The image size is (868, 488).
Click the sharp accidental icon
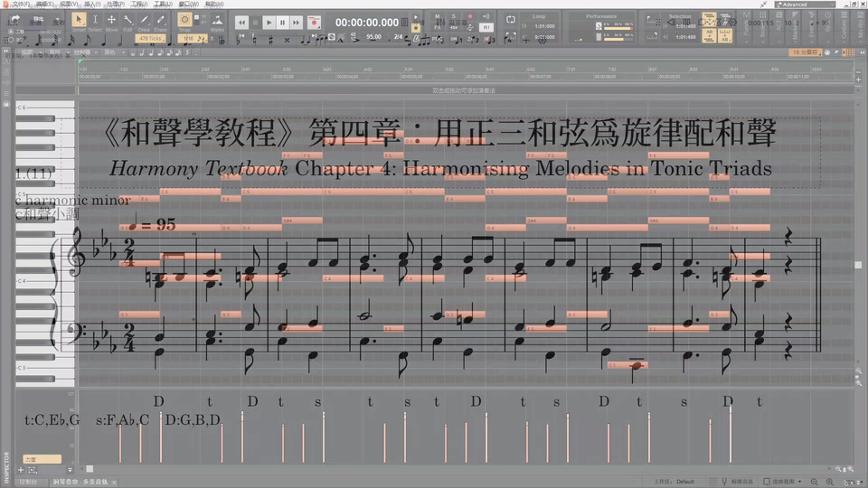tap(270, 39)
